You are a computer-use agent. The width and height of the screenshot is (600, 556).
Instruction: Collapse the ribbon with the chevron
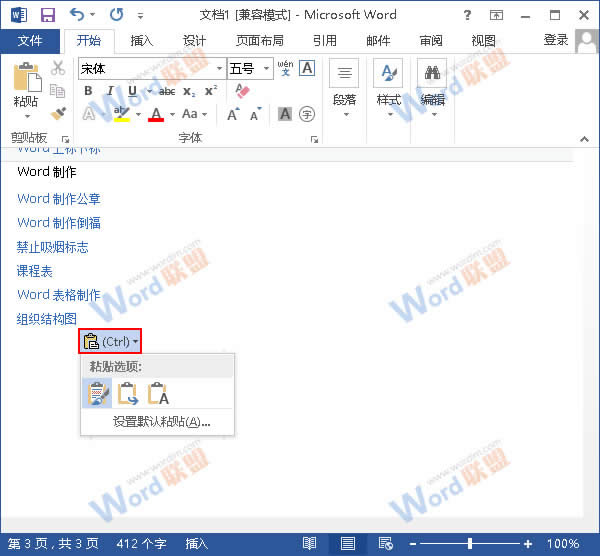coord(584,139)
